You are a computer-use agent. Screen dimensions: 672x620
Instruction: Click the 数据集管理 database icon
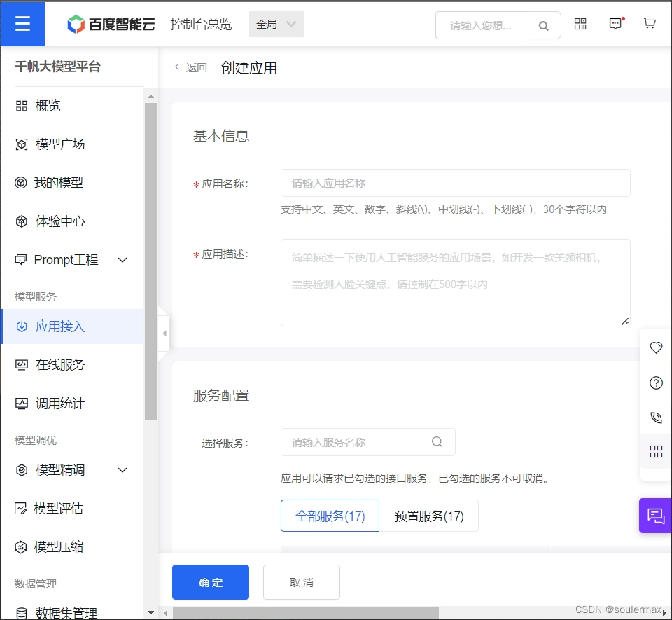[x=22, y=613]
